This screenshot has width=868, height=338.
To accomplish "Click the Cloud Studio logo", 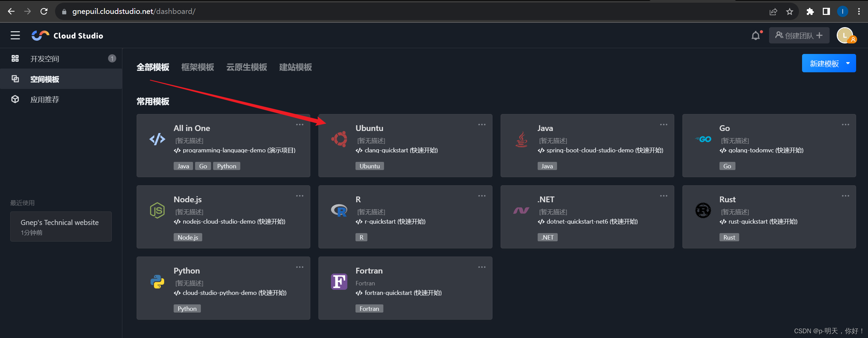I will 67,35.
